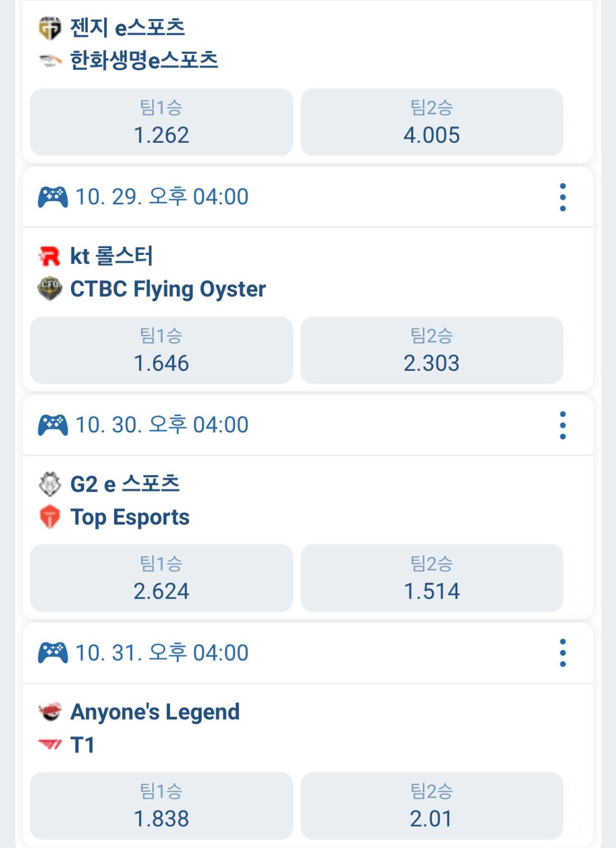This screenshot has height=848, width=616.
Task: Click the gamepad icon for 10. 30. match
Action: tap(53, 425)
